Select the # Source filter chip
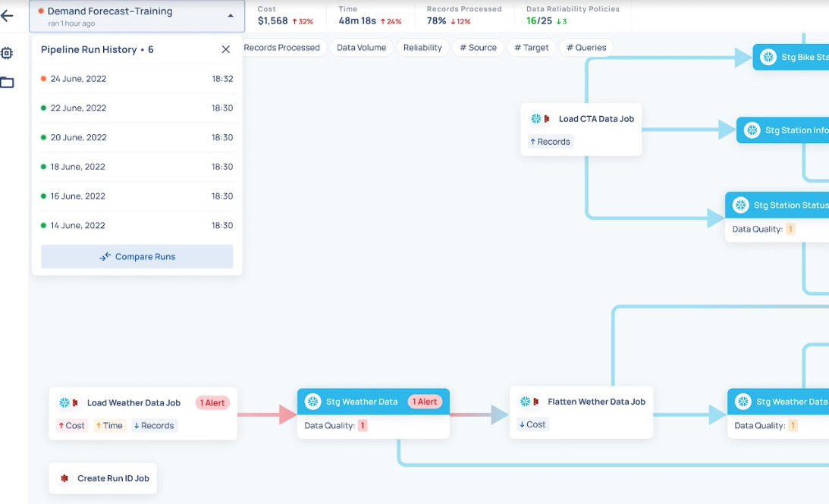The image size is (829, 504). 478,48
